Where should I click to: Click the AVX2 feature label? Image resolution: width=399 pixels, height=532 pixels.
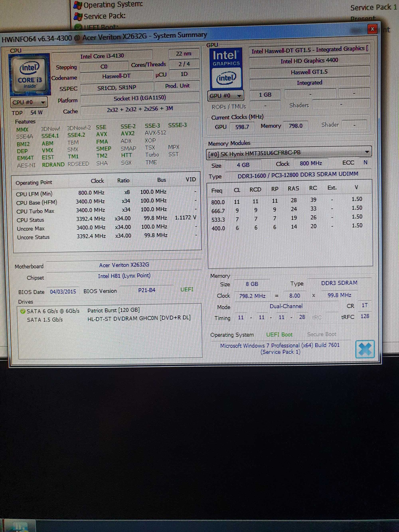[x=128, y=134]
